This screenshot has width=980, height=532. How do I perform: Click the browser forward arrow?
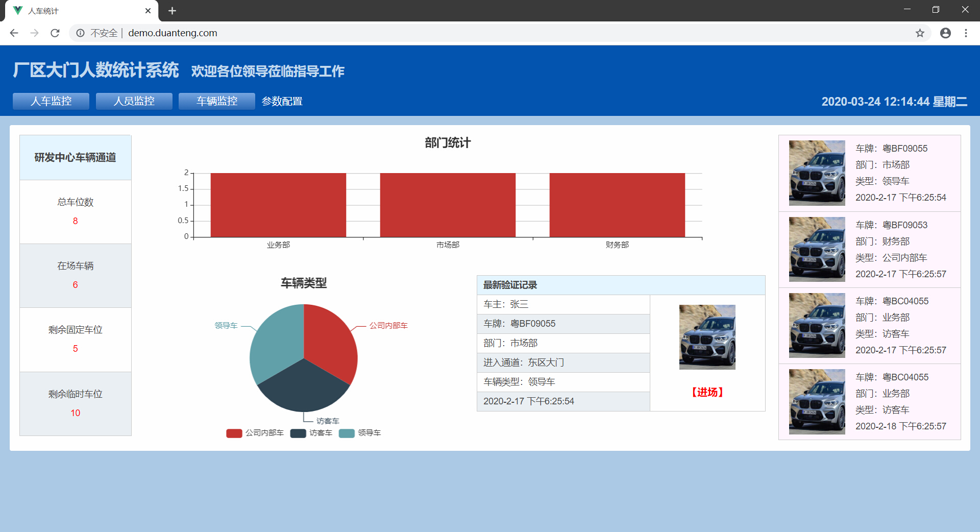pos(34,33)
